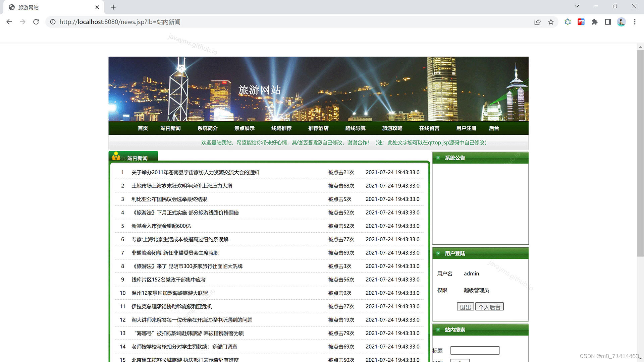Focus the 标题 search input field
The image size is (644, 362).
click(475, 350)
